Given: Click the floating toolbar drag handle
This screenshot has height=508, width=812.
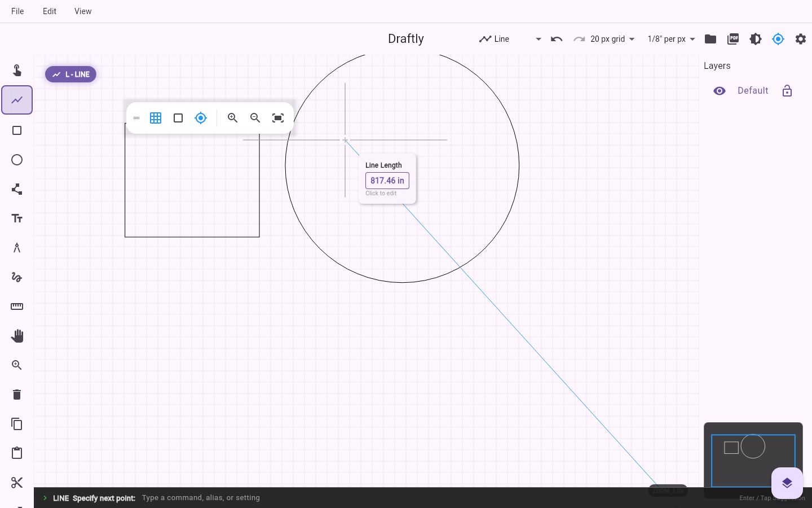Looking at the screenshot, I should point(136,118).
